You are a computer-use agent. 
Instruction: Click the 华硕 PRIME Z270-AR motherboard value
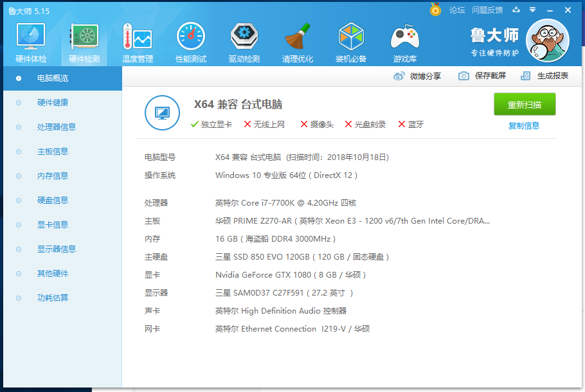pyautogui.click(x=352, y=221)
